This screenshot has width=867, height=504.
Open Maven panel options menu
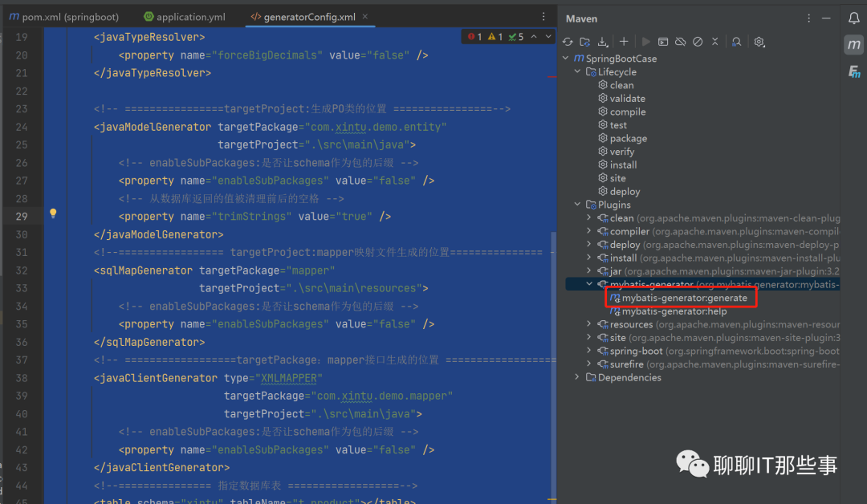[x=808, y=18]
